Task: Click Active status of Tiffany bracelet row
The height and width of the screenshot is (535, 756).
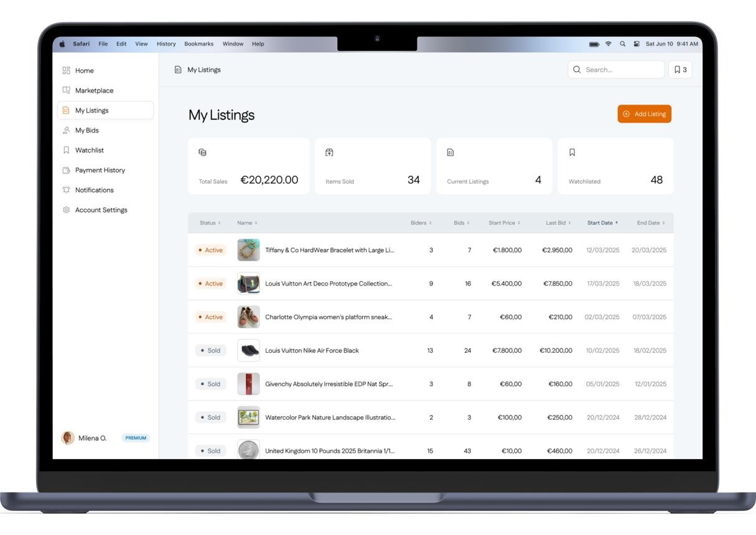Action: click(210, 250)
